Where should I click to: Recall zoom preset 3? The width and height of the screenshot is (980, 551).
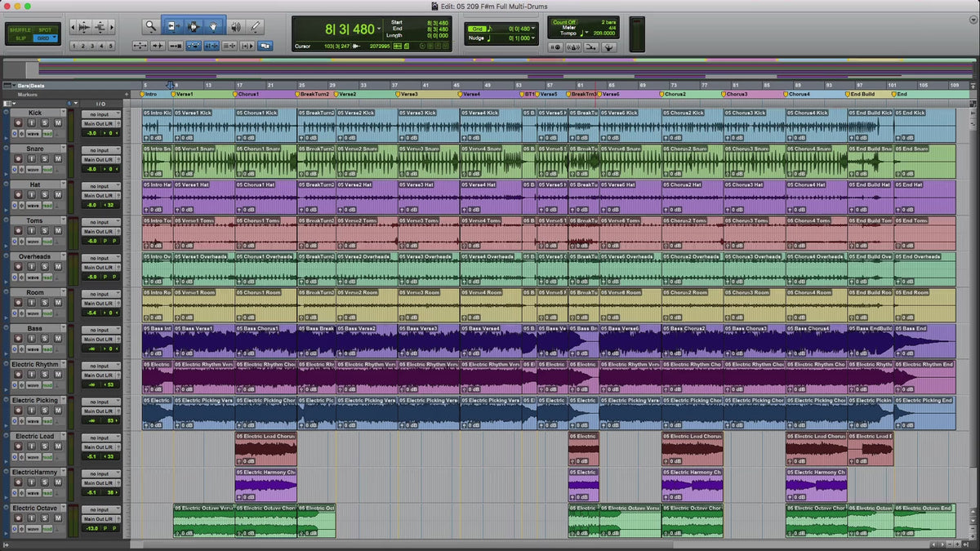tap(92, 47)
